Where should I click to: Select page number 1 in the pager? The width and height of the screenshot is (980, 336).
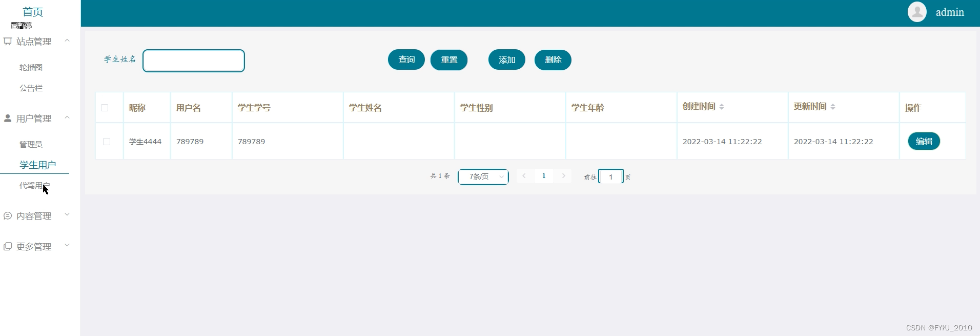(x=544, y=176)
